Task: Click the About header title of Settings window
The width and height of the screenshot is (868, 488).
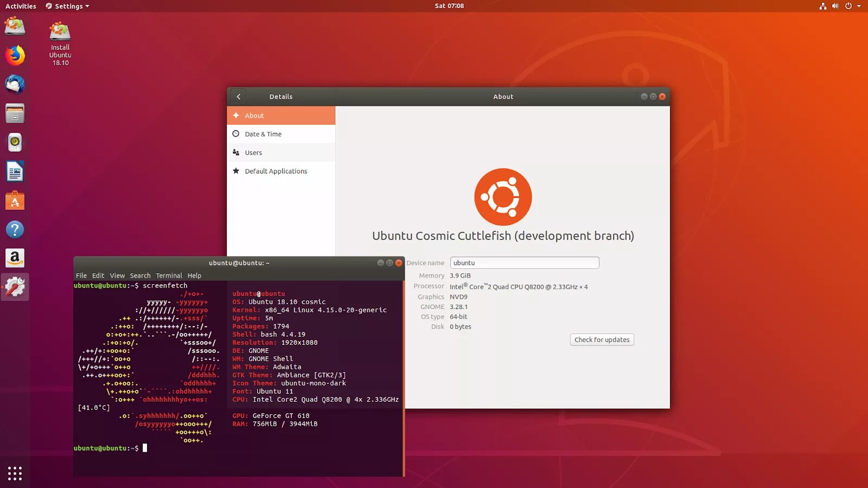Action: (503, 97)
